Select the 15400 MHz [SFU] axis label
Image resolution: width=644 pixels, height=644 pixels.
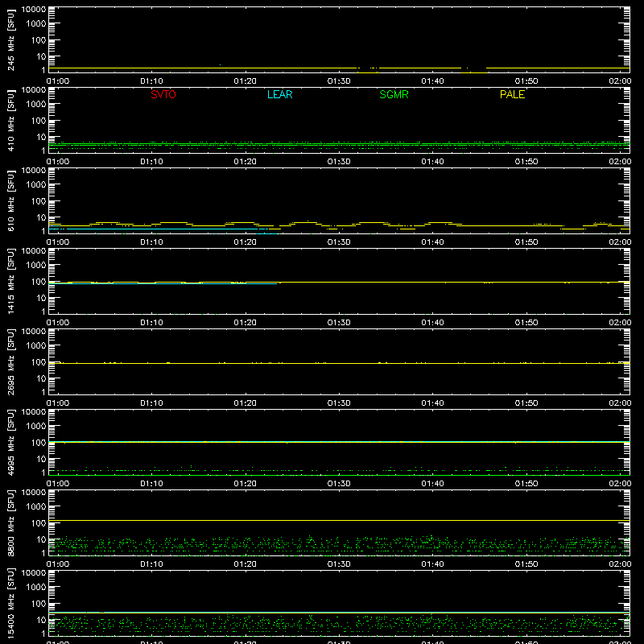11,604
